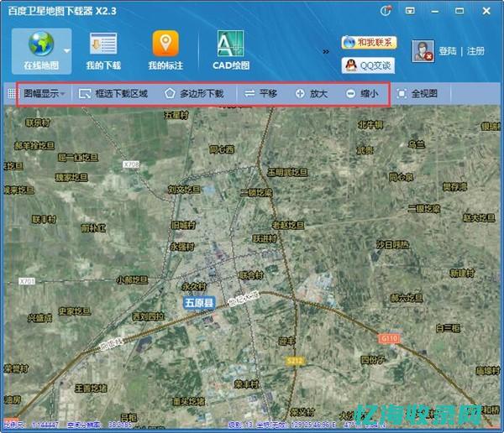This screenshot has width=504, height=433.
Task: Click the 和我联系 contact button
Action: (x=369, y=42)
